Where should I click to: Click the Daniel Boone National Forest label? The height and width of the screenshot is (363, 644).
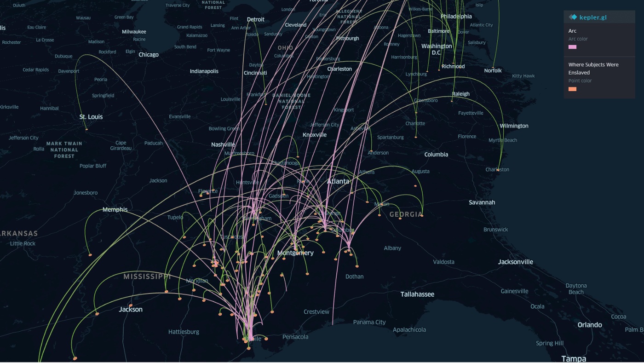tap(291, 101)
